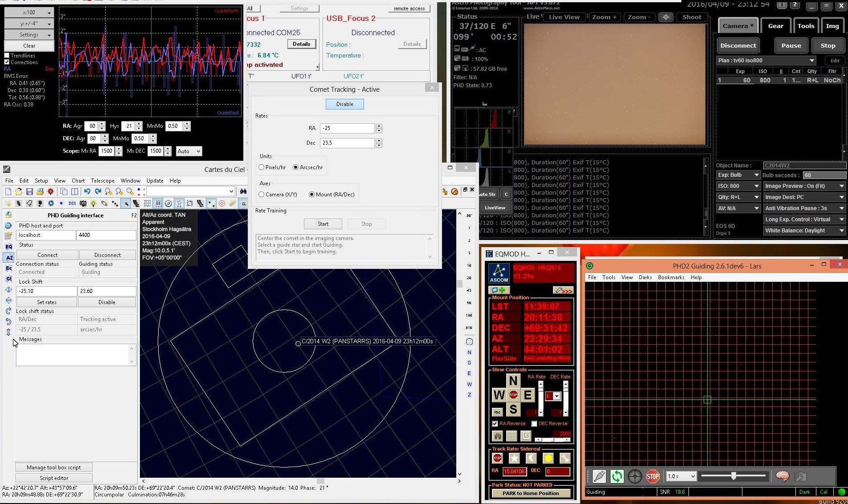Click the PHD port 4400 input field
The width and height of the screenshot is (848, 504).
[106, 235]
